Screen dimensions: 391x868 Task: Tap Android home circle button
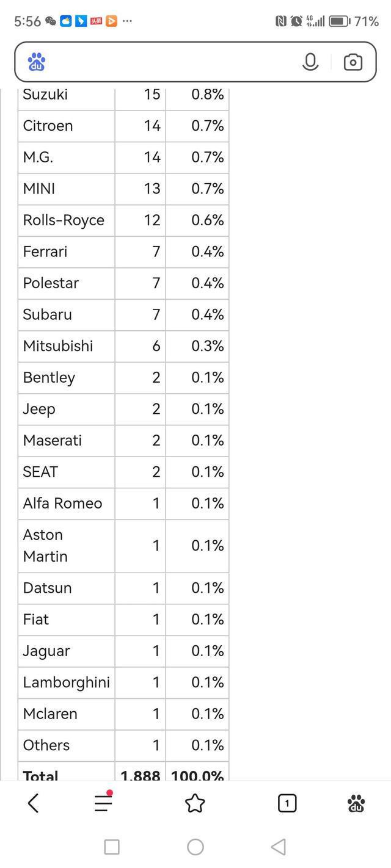pyautogui.click(x=195, y=847)
